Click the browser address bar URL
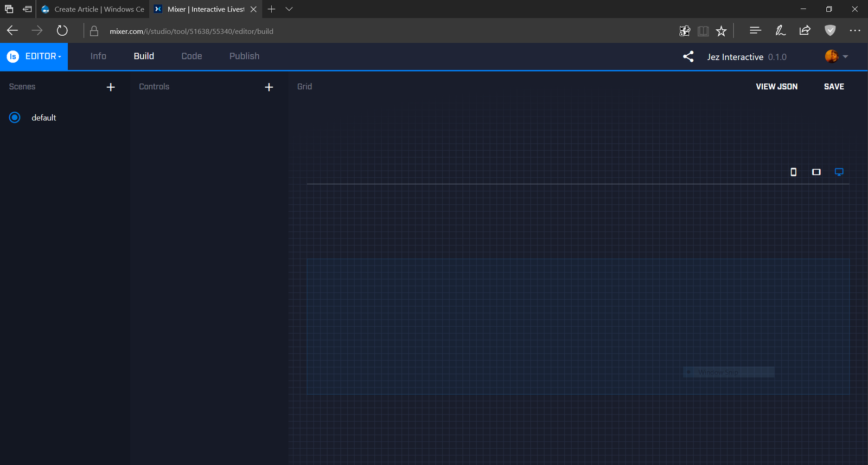This screenshot has height=465, width=868. (192, 31)
